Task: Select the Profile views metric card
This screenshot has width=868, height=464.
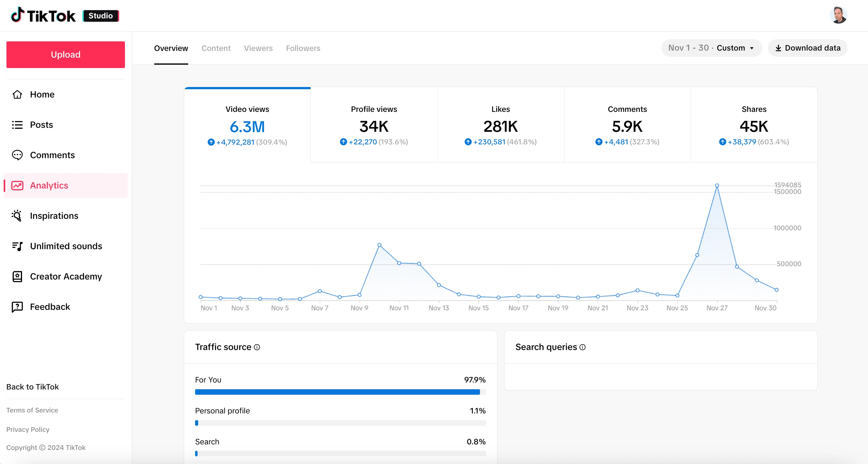Action: click(374, 125)
